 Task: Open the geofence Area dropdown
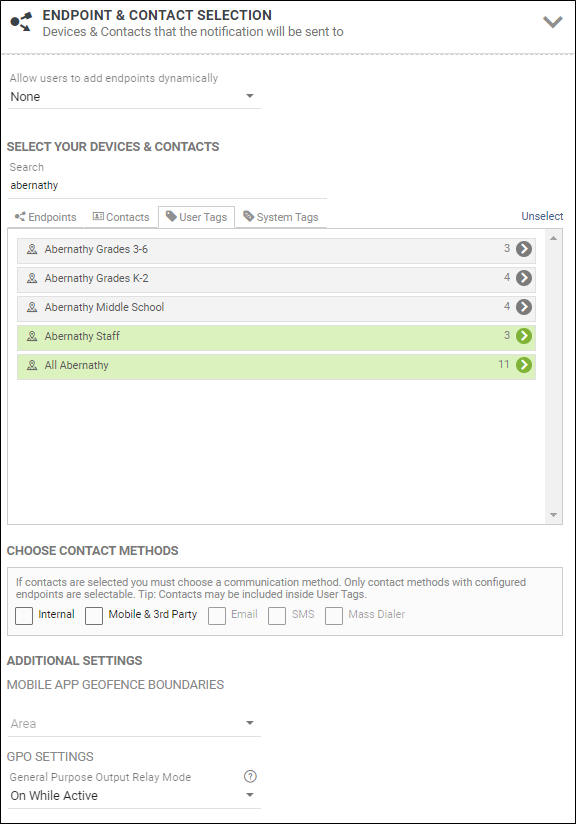pyautogui.click(x=134, y=724)
